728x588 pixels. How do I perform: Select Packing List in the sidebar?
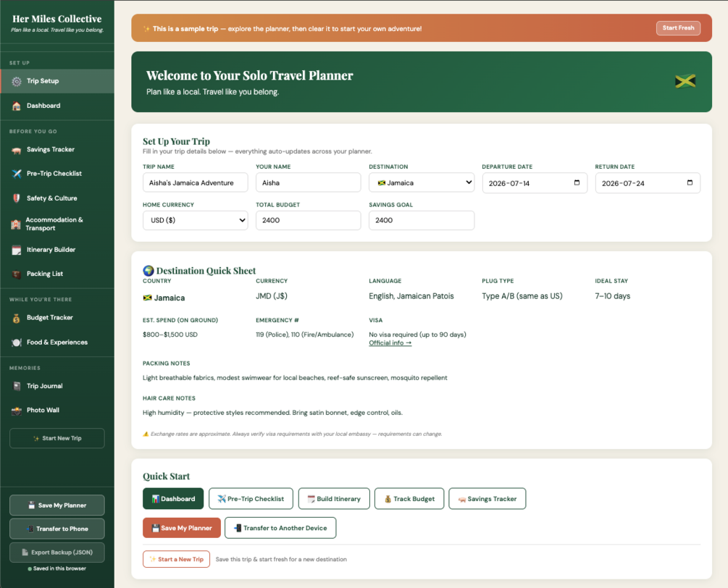coord(57,274)
